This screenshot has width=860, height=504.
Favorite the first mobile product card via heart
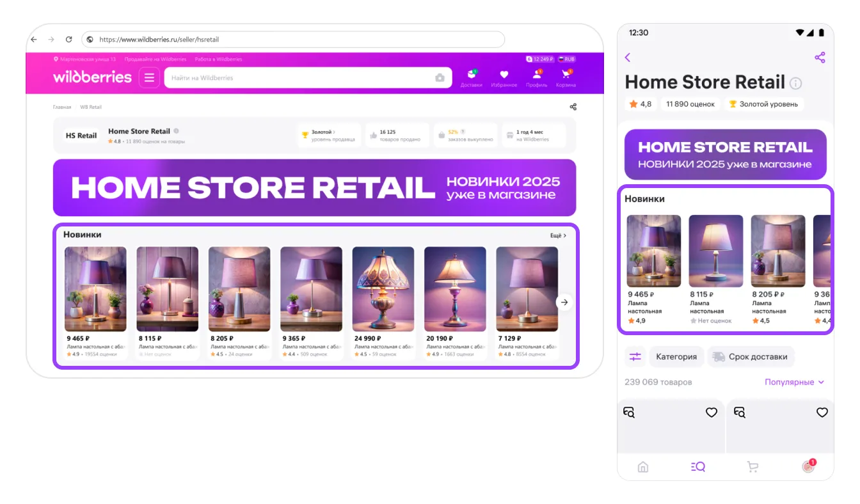pyautogui.click(x=711, y=413)
